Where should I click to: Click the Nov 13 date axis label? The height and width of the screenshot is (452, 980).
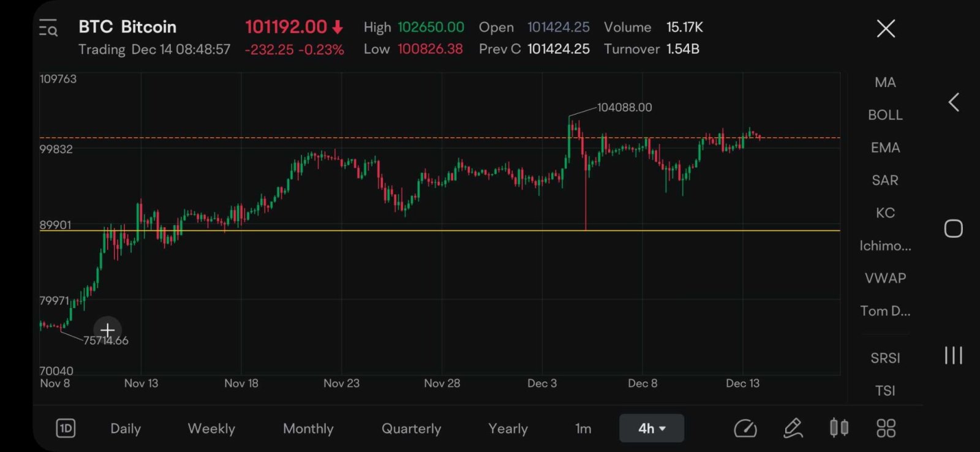pos(141,383)
